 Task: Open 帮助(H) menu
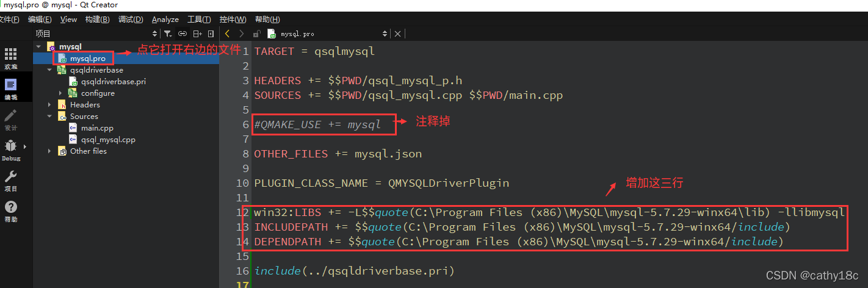(267, 20)
